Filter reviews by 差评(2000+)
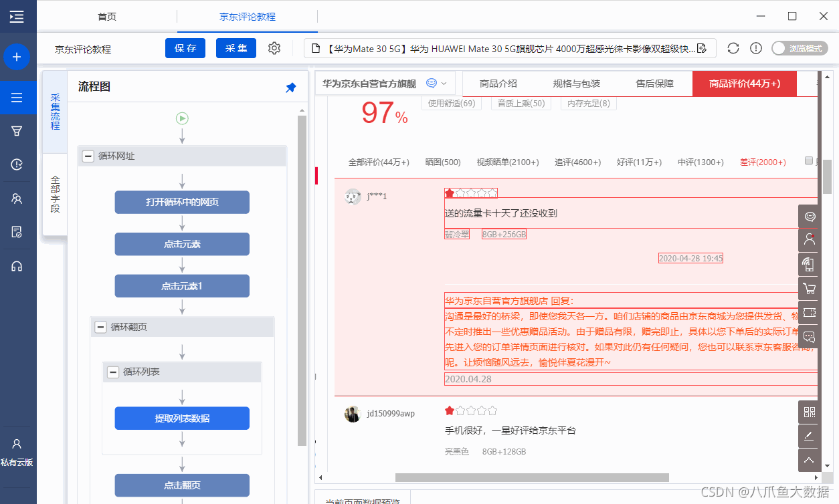 tap(763, 162)
